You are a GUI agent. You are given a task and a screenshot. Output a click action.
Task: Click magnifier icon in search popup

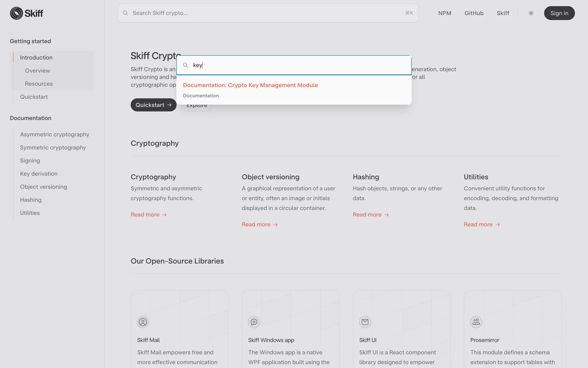click(185, 65)
